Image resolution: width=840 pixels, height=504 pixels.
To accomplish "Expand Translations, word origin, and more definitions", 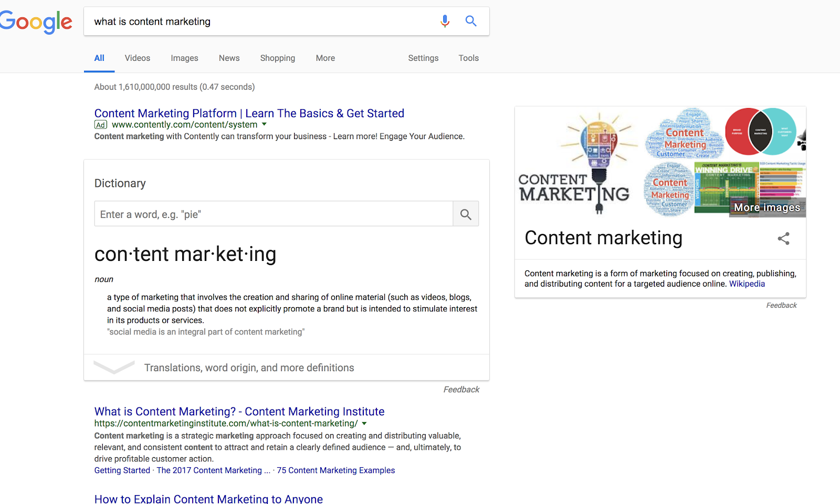I will coord(249,367).
